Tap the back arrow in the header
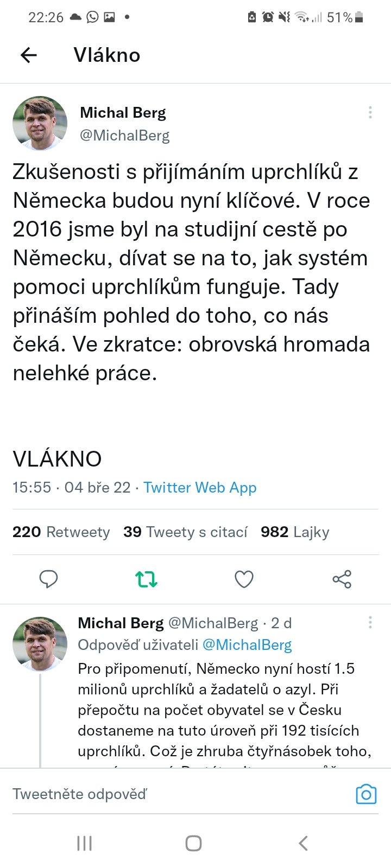This screenshot has width=391, height=868. click(x=29, y=55)
